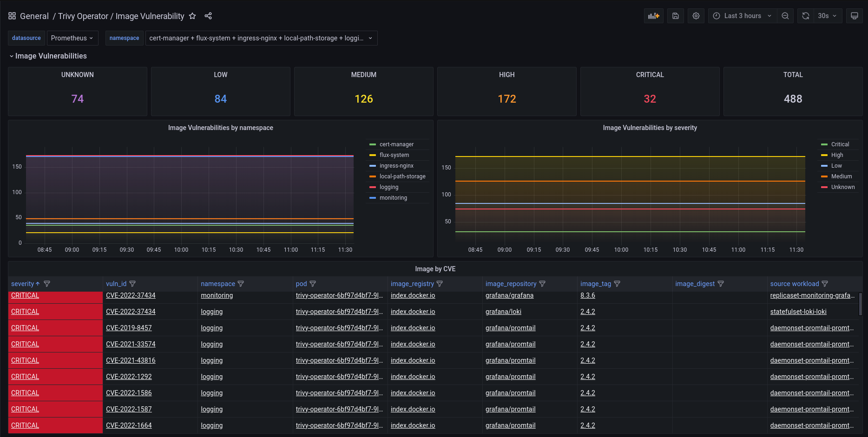Open dashboard settings gear icon
The width and height of the screenshot is (868, 437).
[x=696, y=16]
